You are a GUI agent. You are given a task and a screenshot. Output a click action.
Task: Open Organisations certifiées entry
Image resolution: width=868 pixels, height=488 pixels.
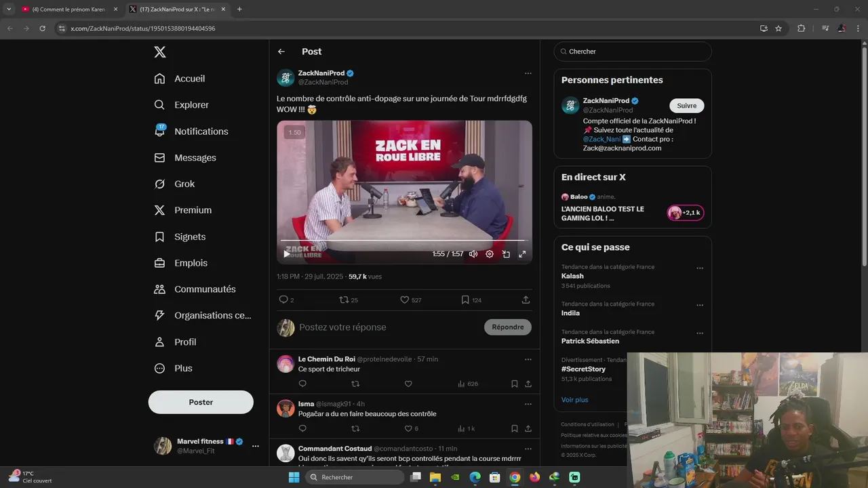(203, 315)
